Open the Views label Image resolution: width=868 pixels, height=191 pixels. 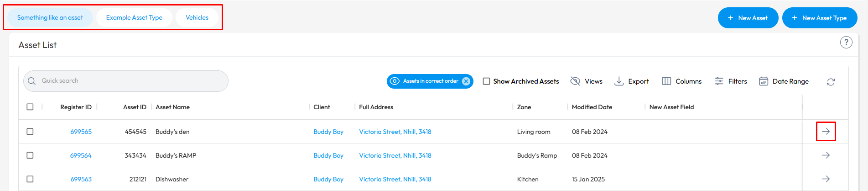click(593, 81)
